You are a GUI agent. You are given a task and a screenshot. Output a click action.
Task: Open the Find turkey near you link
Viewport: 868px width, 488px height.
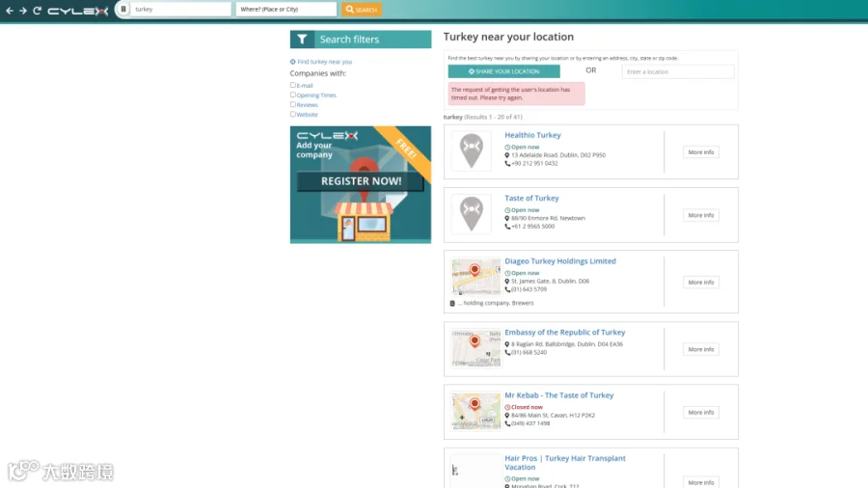[324, 62]
